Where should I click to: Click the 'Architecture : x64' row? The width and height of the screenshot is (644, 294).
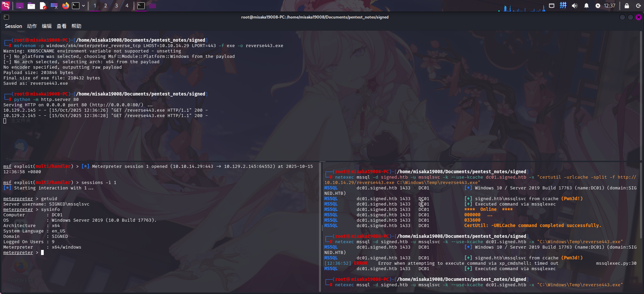tap(31, 226)
